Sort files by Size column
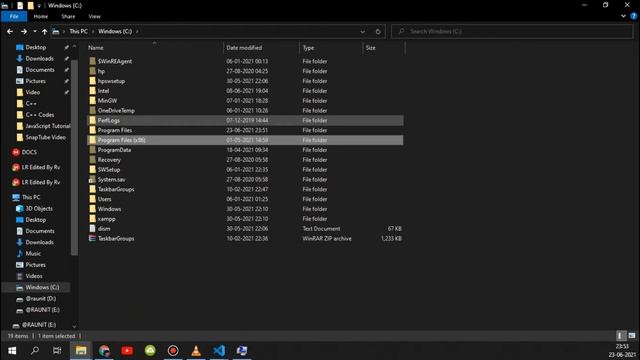Image resolution: width=640 pixels, height=360 pixels. click(384, 48)
